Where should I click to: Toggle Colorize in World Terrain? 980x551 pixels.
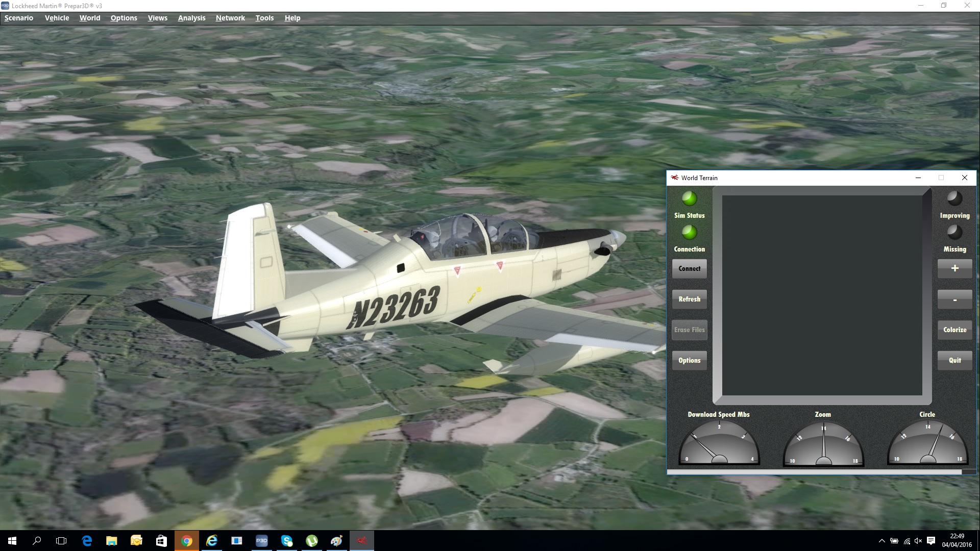tap(954, 330)
